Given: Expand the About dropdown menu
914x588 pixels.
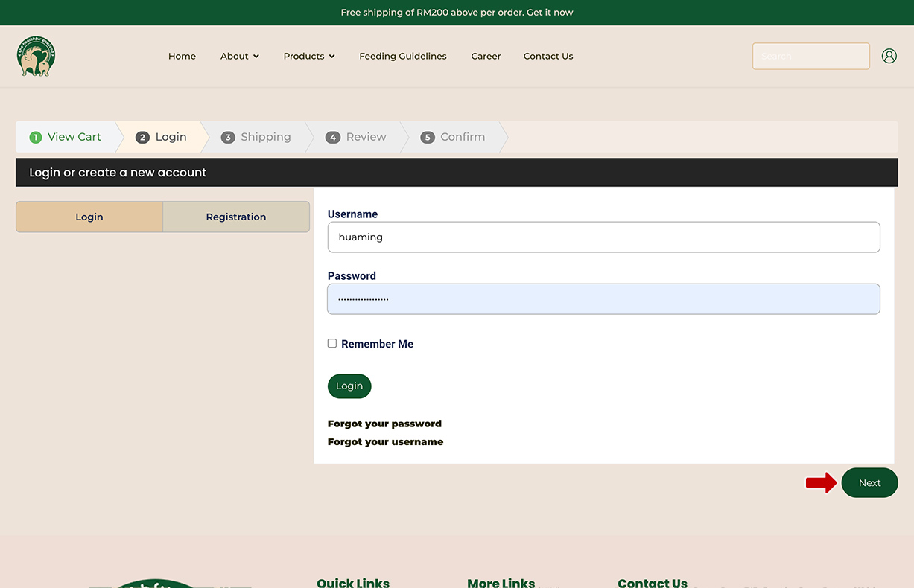Looking at the screenshot, I should pos(239,56).
